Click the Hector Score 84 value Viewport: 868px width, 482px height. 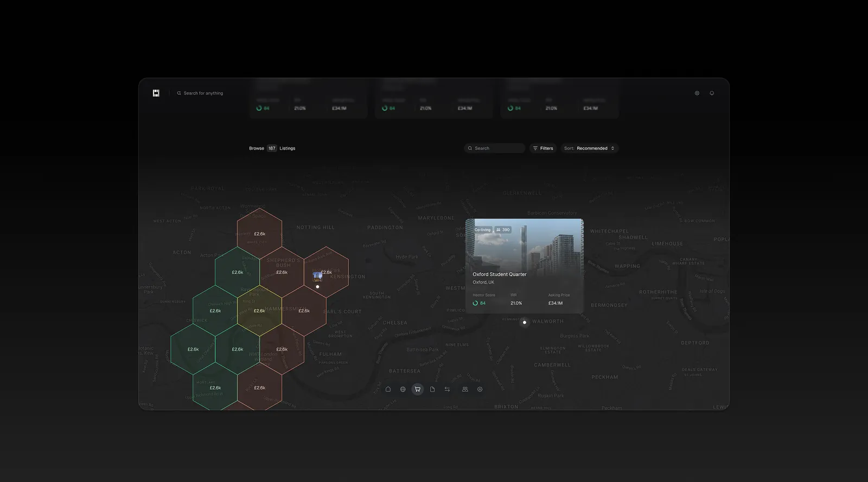[x=480, y=303]
